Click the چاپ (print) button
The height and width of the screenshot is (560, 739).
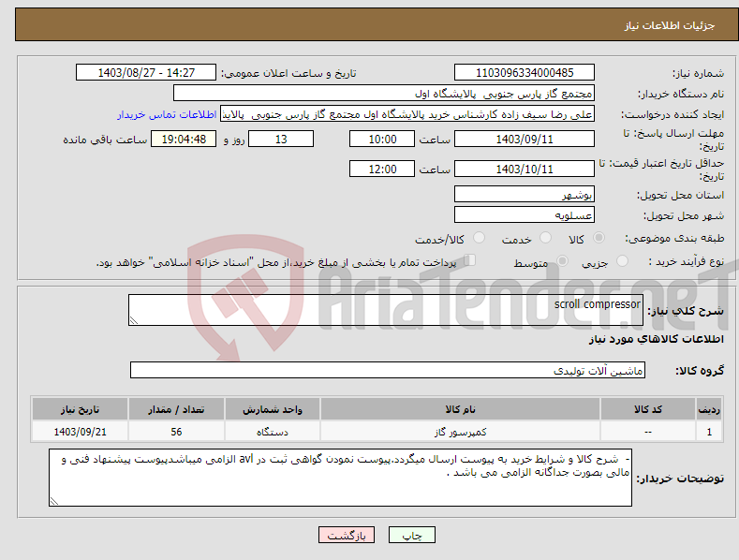tap(411, 535)
